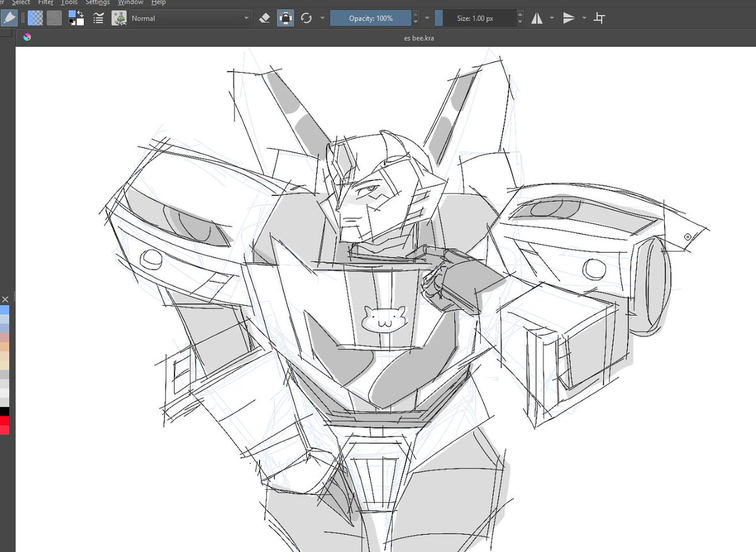
Task: Open the brush preset chooser flask icon
Action: pos(119,18)
